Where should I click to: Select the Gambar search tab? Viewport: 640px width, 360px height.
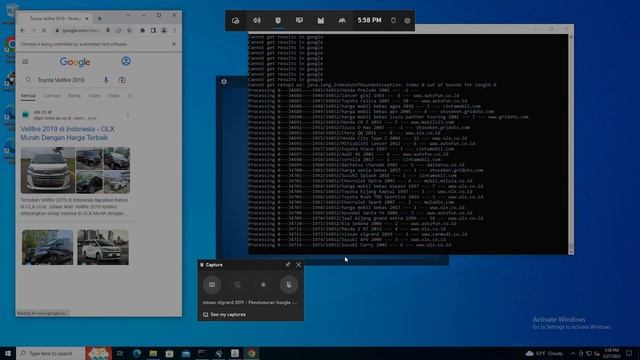[x=52, y=96]
